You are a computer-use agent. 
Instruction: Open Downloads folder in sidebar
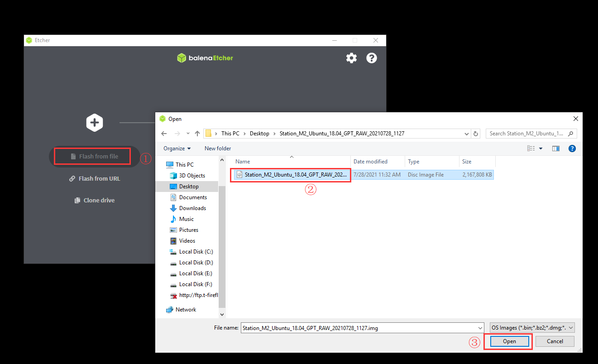pos(192,208)
